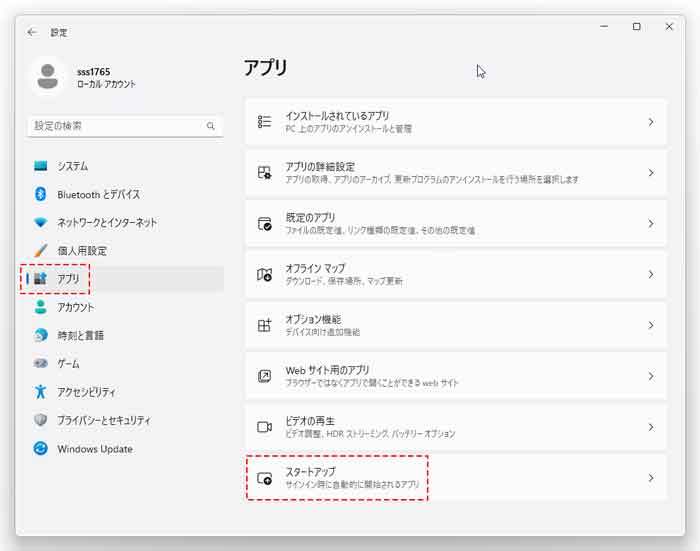Open オフライン マップ settings entry
This screenshot has width=700, height=551.
pos(456,275)
